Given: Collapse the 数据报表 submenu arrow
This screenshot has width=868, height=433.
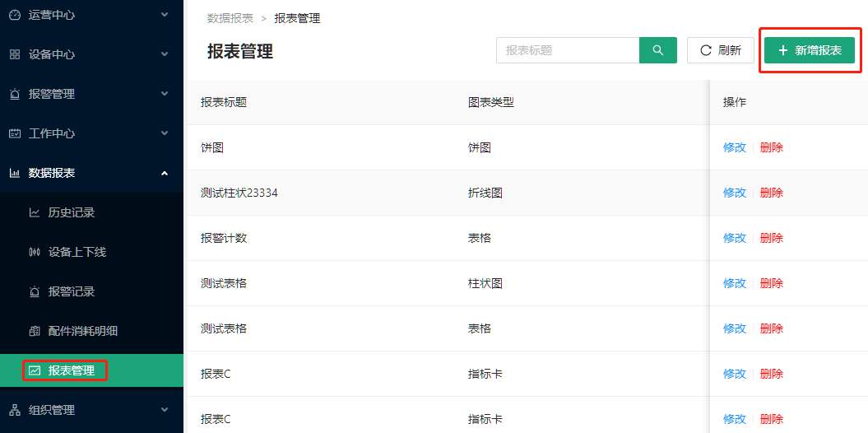Looking at the screenshot, I should coord(165,173).
